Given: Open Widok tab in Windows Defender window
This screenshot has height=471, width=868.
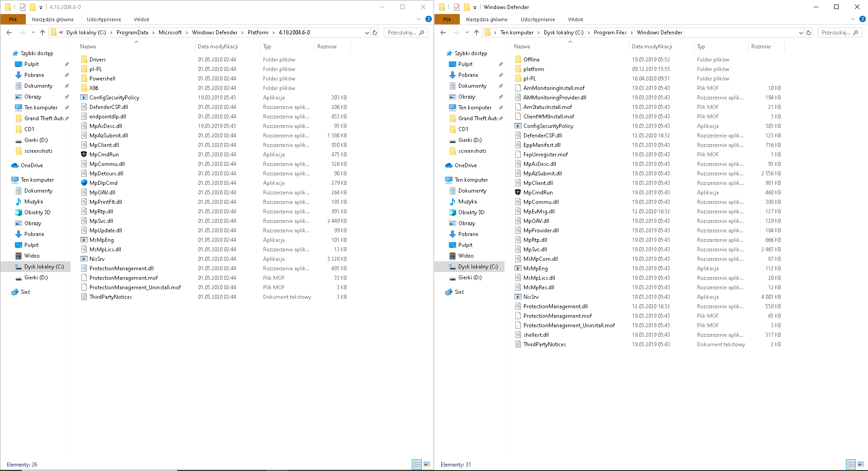Looking at the screenshot, I should point(576,19).
